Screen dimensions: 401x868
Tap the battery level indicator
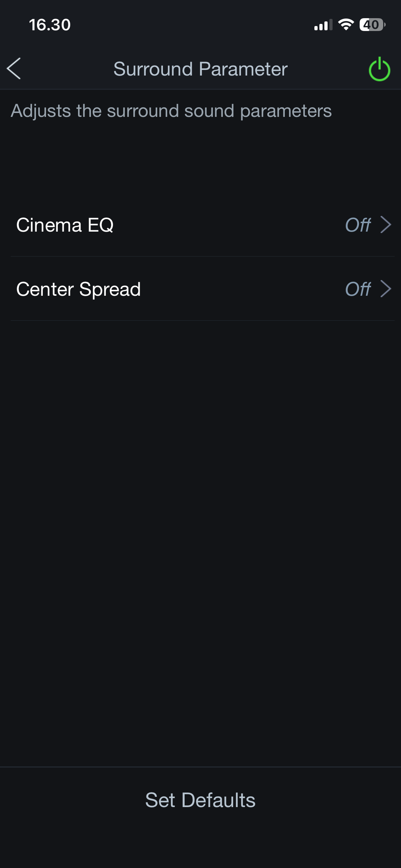(x=372, y=25)
